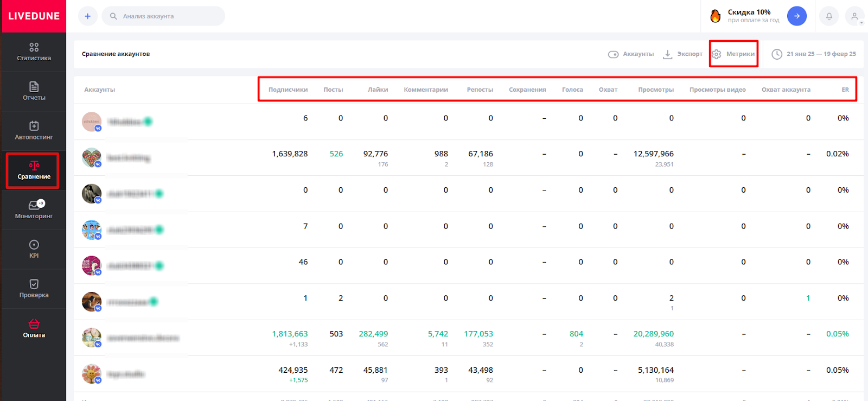The height and width of the screenshot is (401, 868).
Task: Open the KPI target icon
Action: [34, 245]
